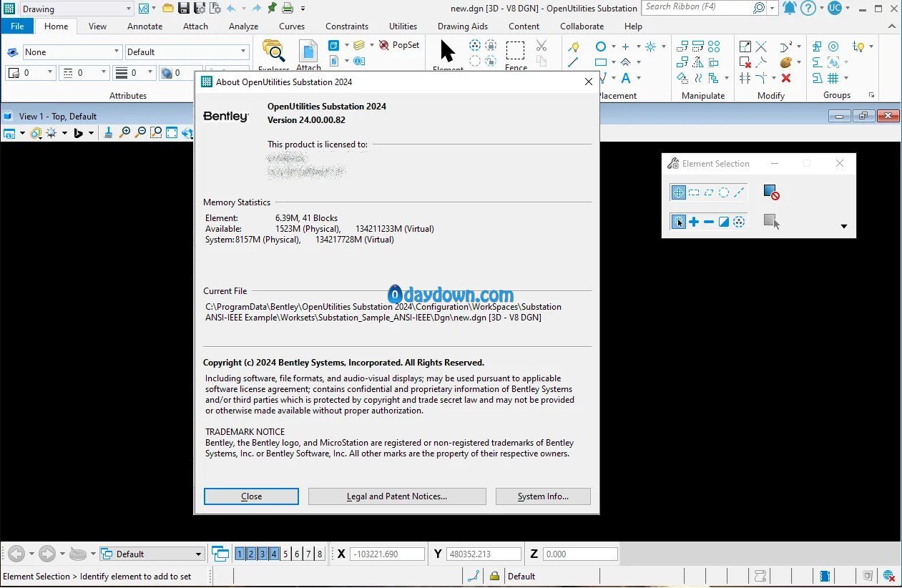The height and width of the screenshot is (588, 902).
Task: Open the None template dropdown
Action: pos(72,52)
